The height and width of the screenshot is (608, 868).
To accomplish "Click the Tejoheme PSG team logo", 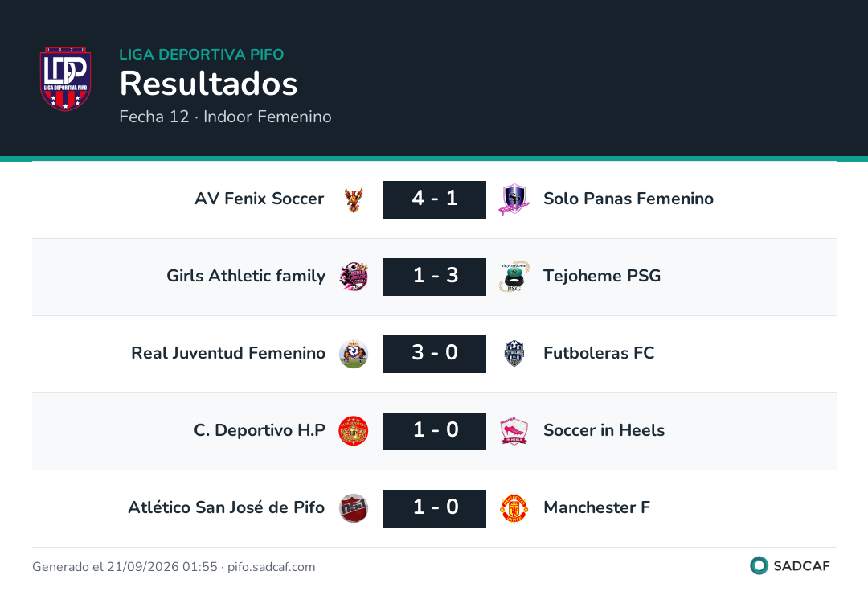I will coord(514,277).
